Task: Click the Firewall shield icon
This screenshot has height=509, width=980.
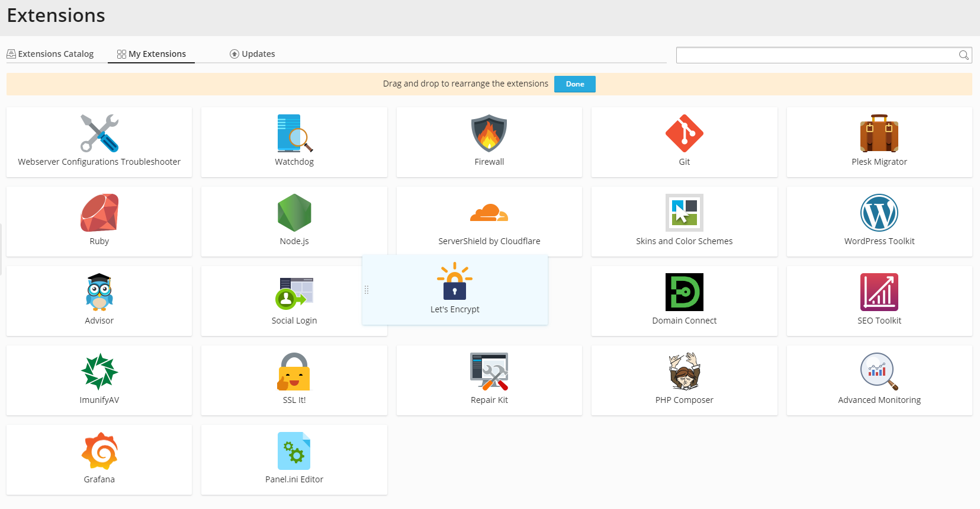Action: (x=489, y=133)
